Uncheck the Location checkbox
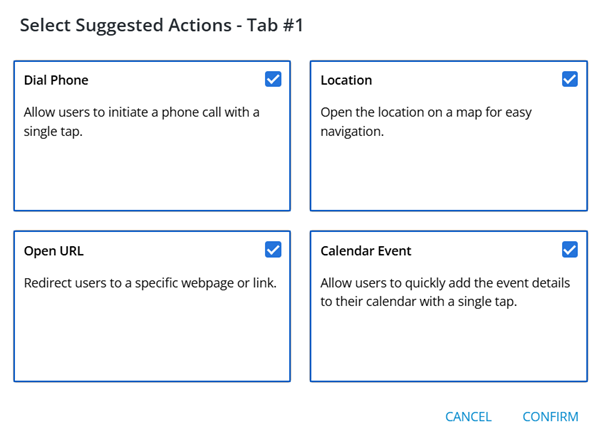Screen dimensions: 602x439 (570, 79)
